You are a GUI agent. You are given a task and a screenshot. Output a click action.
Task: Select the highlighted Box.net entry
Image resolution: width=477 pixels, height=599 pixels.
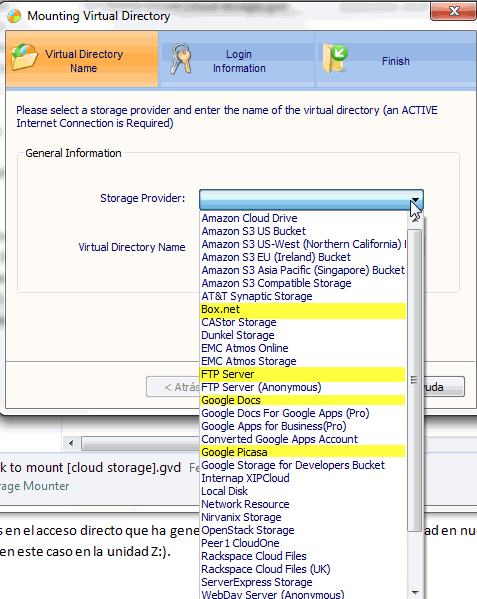[303, 309]
